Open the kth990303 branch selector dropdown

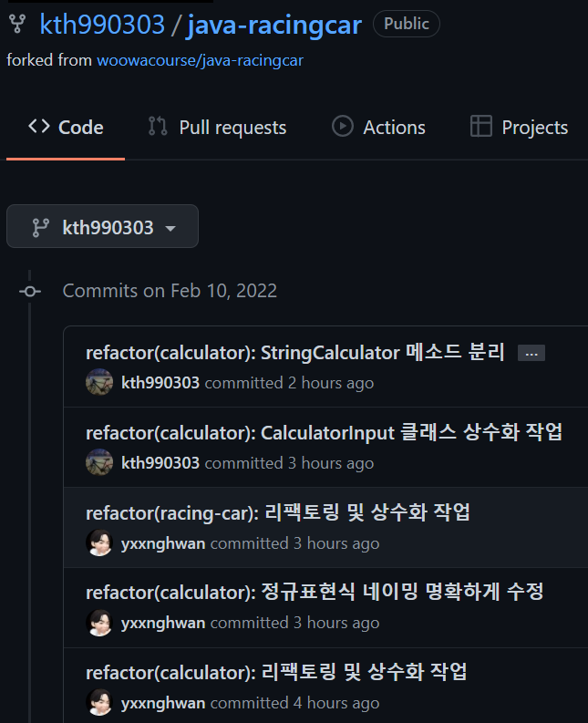point(102,226)
